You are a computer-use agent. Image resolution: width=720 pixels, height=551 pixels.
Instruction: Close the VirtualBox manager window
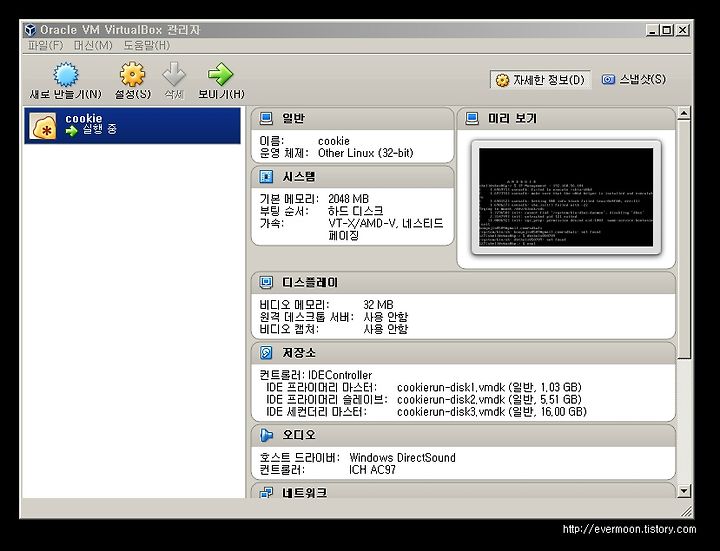tap(683, 30)
